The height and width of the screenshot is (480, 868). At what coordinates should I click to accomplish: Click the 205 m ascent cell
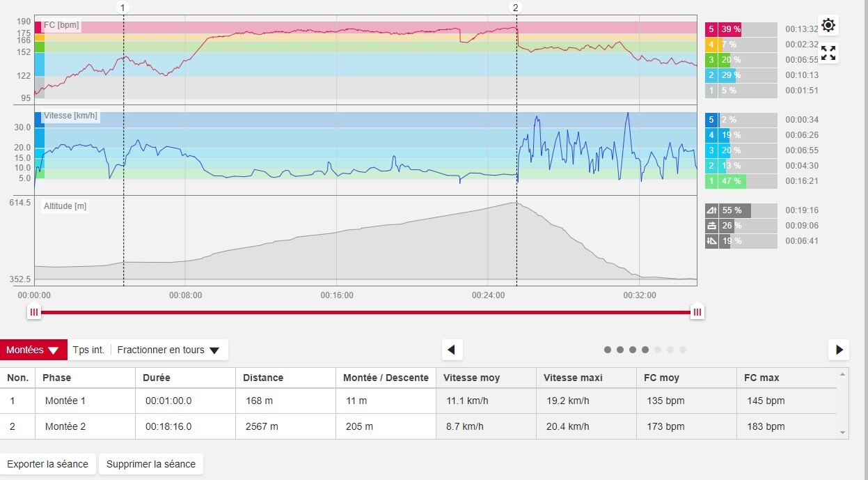(x=386, y=426)
